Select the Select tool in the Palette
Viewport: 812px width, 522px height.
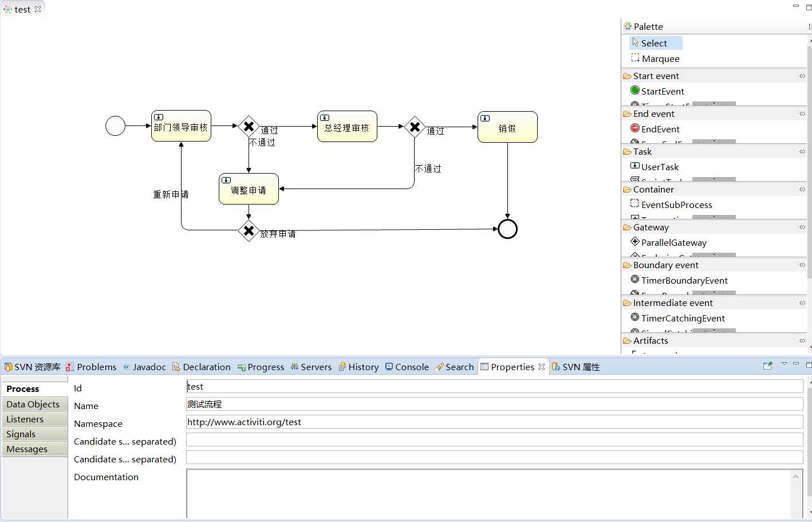[x=656, y=43]
